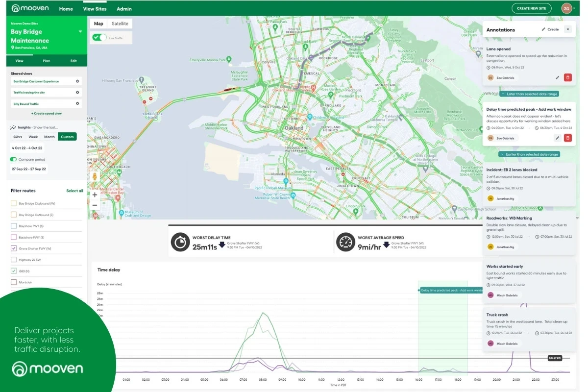Show insights for last Week
The width and height of the screenshot is (588, 392).
coord(33,137)
